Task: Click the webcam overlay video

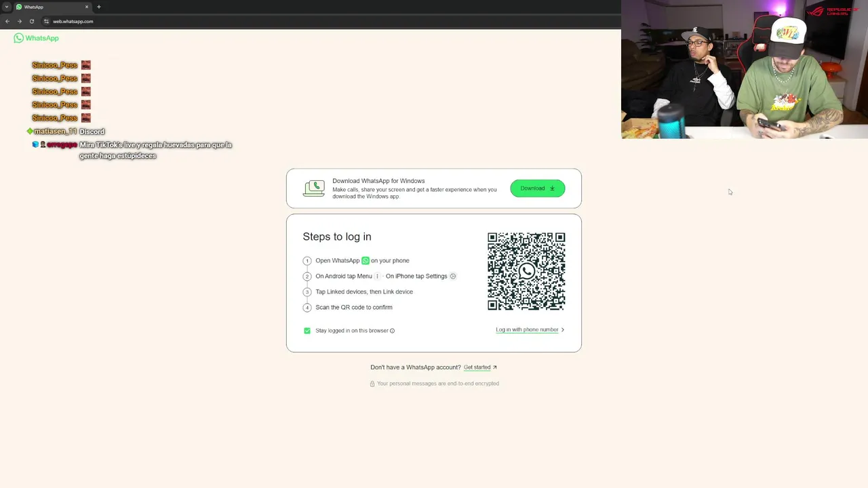Action: tap(745, 69)
